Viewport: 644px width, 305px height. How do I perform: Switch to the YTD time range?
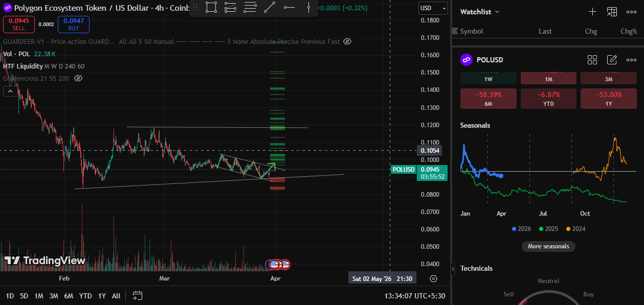pyautogui.click(x=85, y=296)
